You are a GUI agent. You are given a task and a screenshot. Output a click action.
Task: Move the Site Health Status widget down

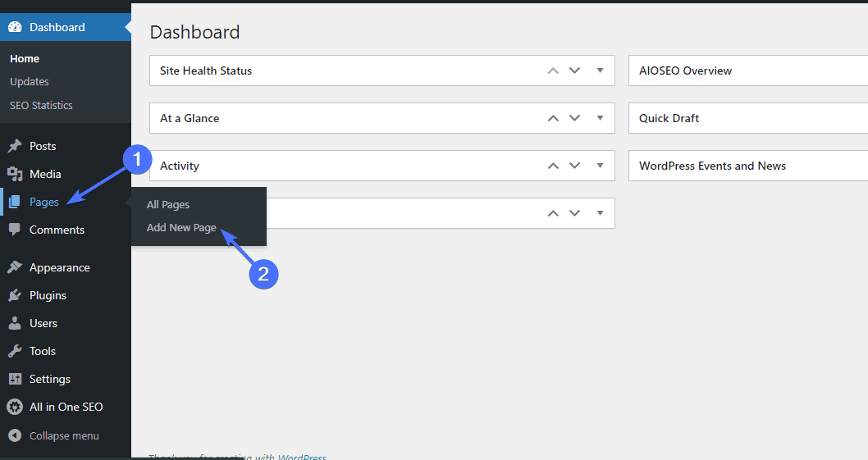(x=574, y=71)
